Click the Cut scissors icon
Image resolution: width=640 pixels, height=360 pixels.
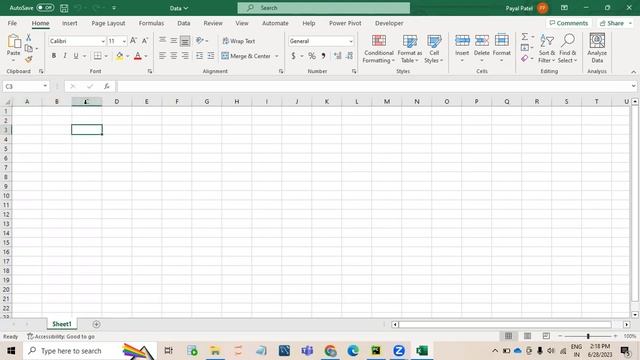click(29, 38)
